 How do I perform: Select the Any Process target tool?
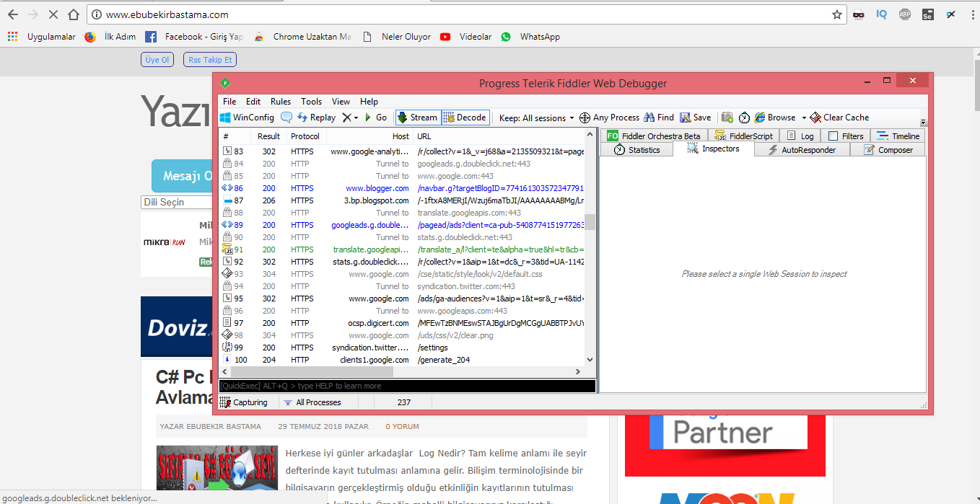coord(609,118)
